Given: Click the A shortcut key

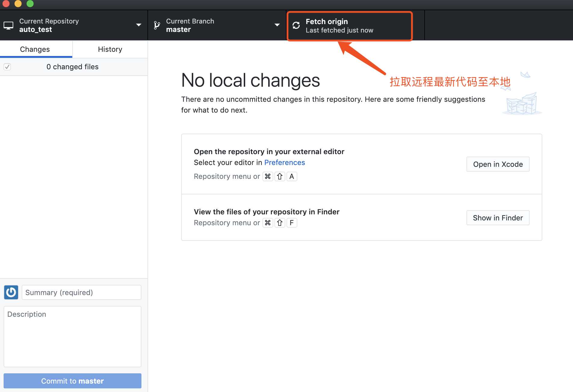Looking at the screenshot, I should [x=292, y=176].
